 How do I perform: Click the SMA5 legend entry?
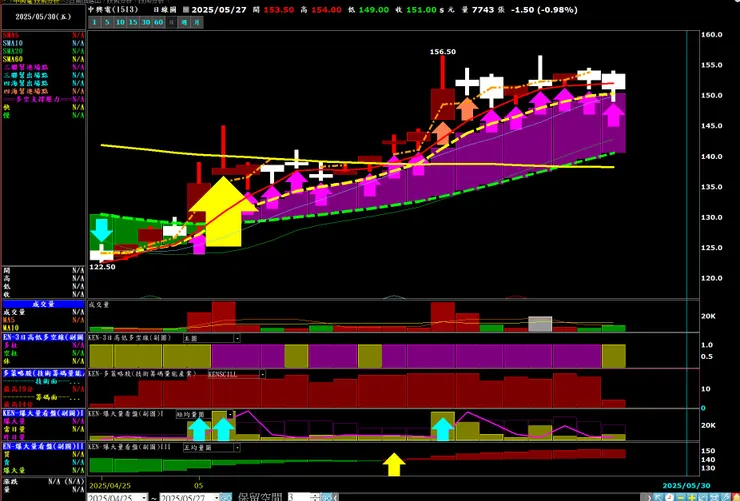coord(43,35)
